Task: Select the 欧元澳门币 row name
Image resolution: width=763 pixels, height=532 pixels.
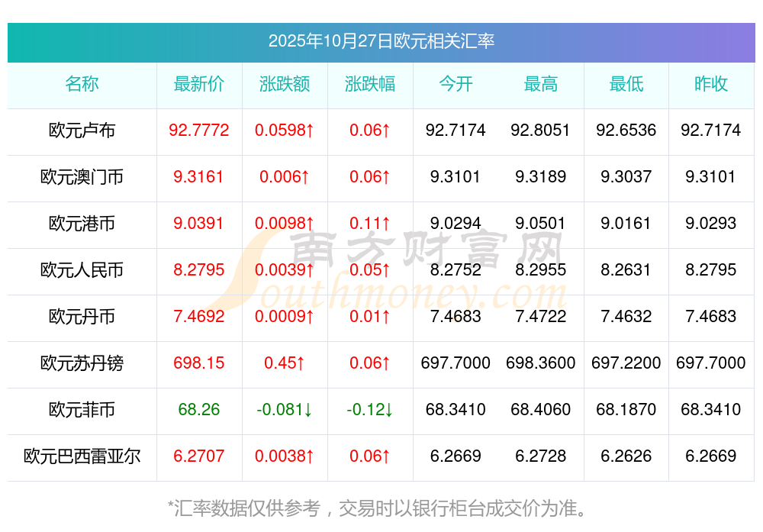Action: (82, 176)
